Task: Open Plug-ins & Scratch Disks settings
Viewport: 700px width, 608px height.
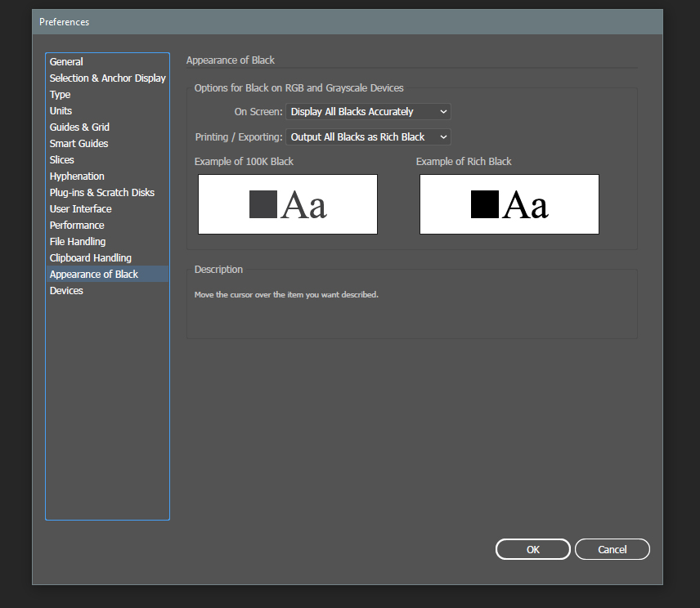Action: point(101,193)
